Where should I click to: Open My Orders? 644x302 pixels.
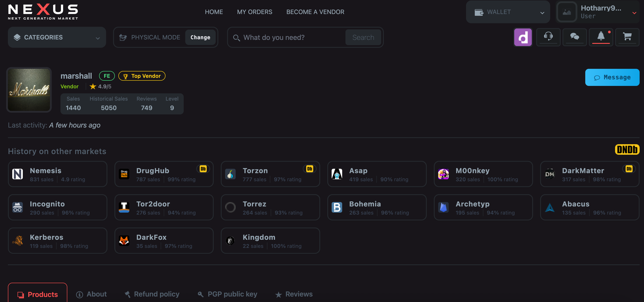(254, 12)
